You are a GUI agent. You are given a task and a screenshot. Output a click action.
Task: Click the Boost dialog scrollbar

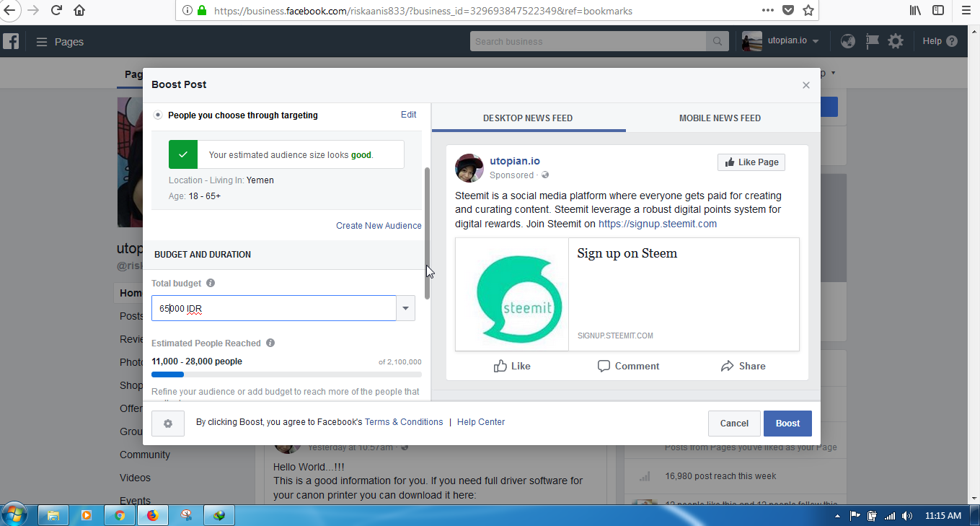click(427, 234)
